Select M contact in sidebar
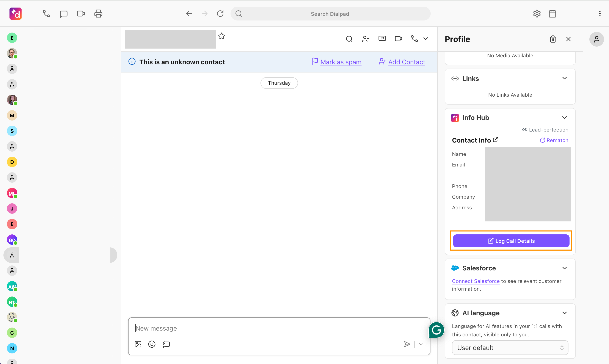609x364 pixels. click(12, 116)
